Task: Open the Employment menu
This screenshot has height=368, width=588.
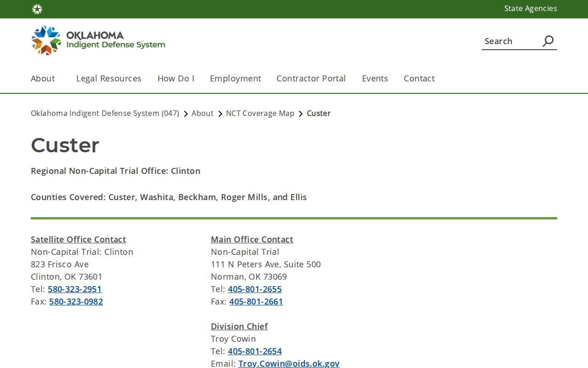Action: click(236, 78)
